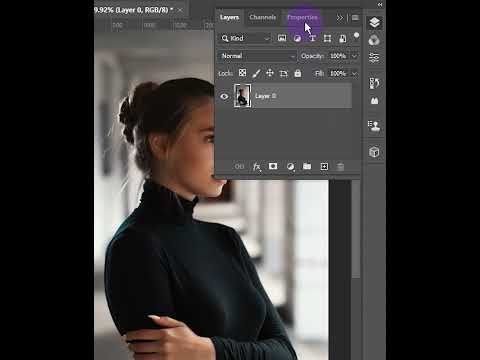Open the Normal blend mode dropdown
480x360 pixels.
coord(257,56)
